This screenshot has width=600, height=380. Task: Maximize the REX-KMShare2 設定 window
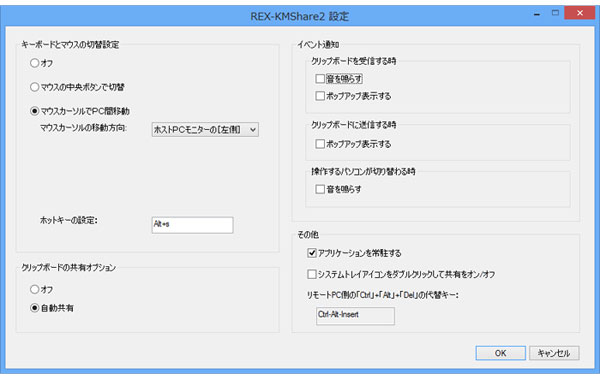coord(555,13)
